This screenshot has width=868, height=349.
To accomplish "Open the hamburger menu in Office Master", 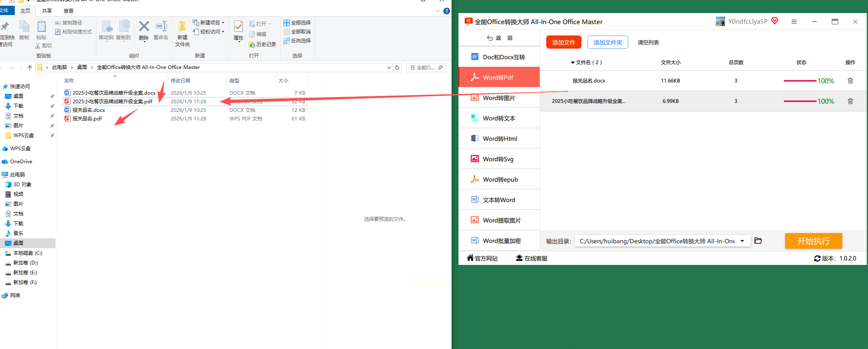I will click(794, 22).
